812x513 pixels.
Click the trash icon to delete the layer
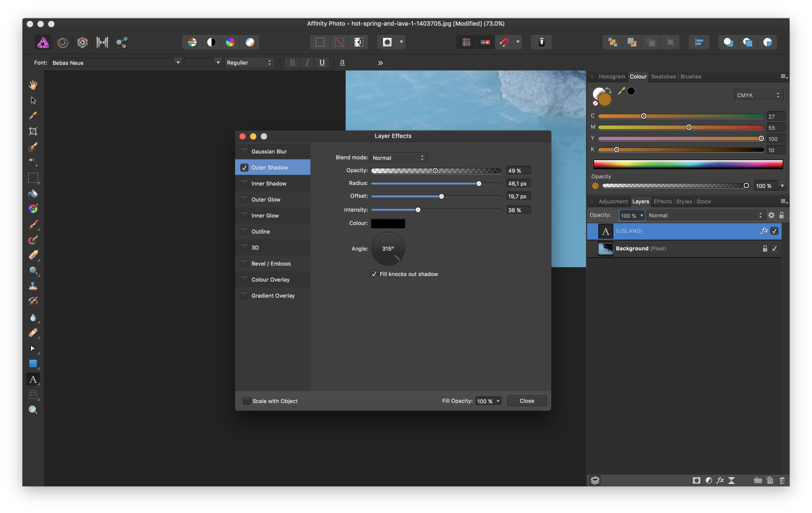782,480
